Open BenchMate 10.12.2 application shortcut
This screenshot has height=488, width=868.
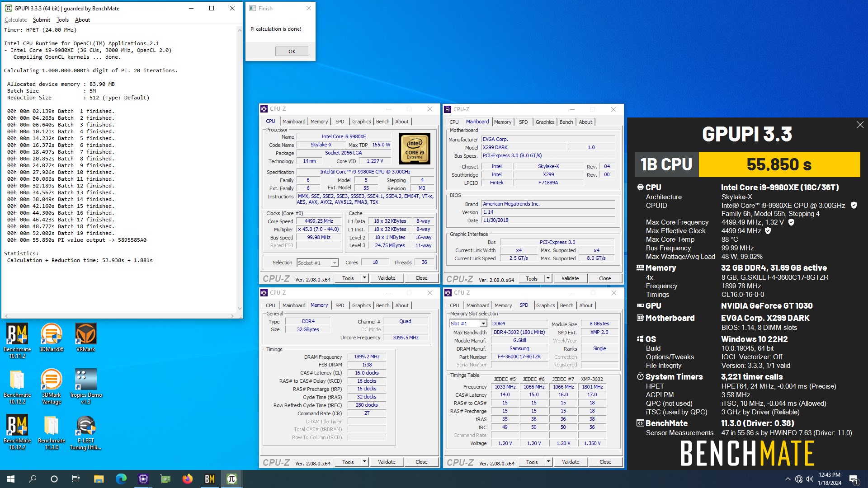(17, 432)
